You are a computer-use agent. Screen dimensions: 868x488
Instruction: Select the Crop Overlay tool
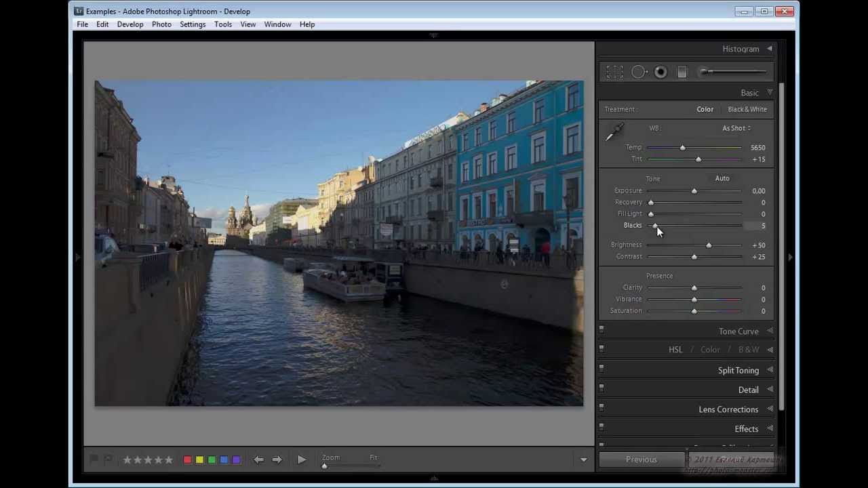(614, 72)
